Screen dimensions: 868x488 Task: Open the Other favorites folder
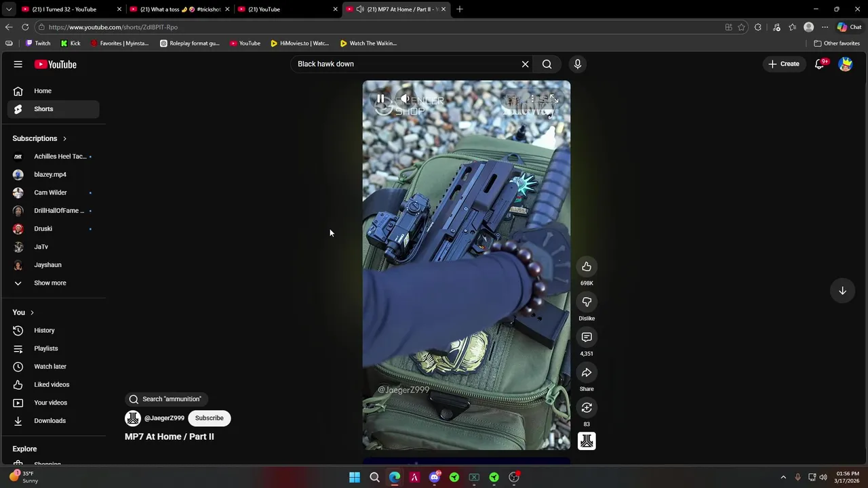(837, 43)
